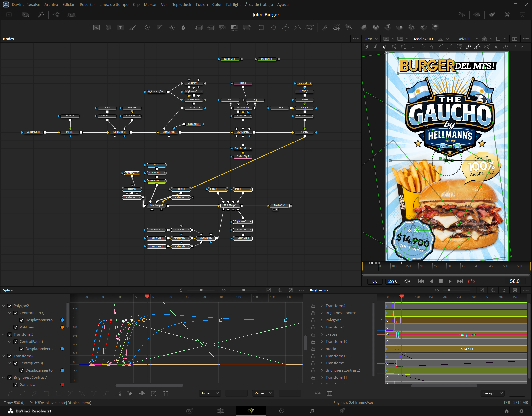Edit the current frame field 58.0
The height and width of the screenshot is (416, 532).
coord(515,281)
